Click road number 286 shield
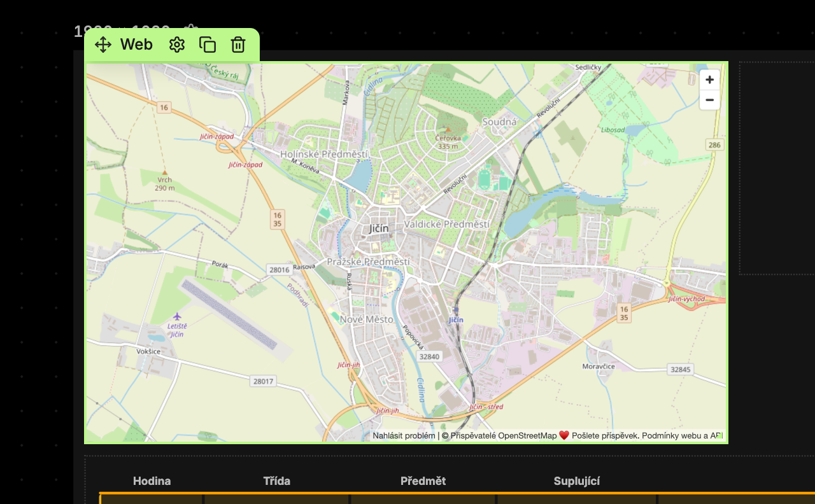The image size is (815, 504). pos(715,145)
